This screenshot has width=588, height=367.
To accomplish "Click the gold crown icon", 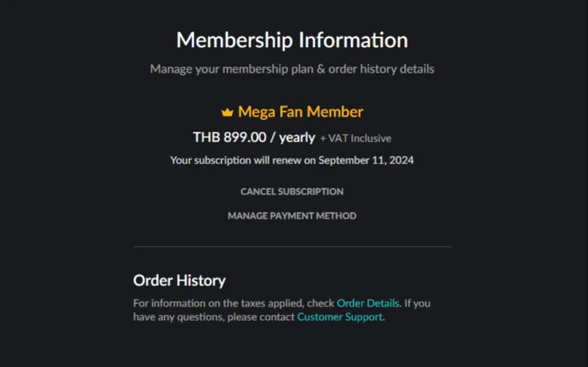I will pyautogui.click(x=227, y=112).
